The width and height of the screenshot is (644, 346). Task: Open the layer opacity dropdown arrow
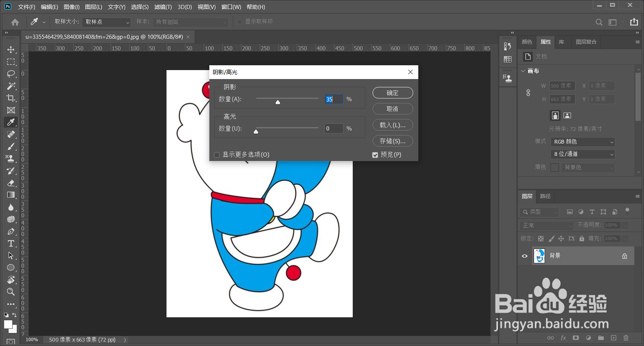pos(626,225)
